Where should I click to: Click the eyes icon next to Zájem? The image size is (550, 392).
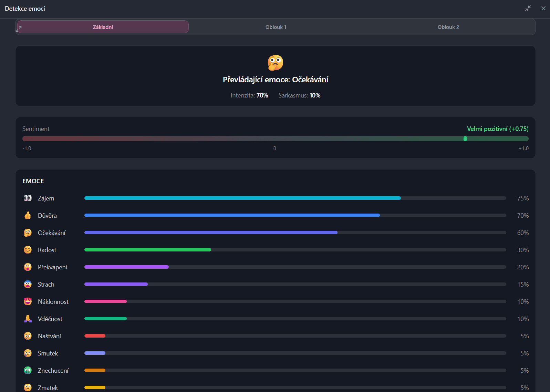(x=28, y=198)
